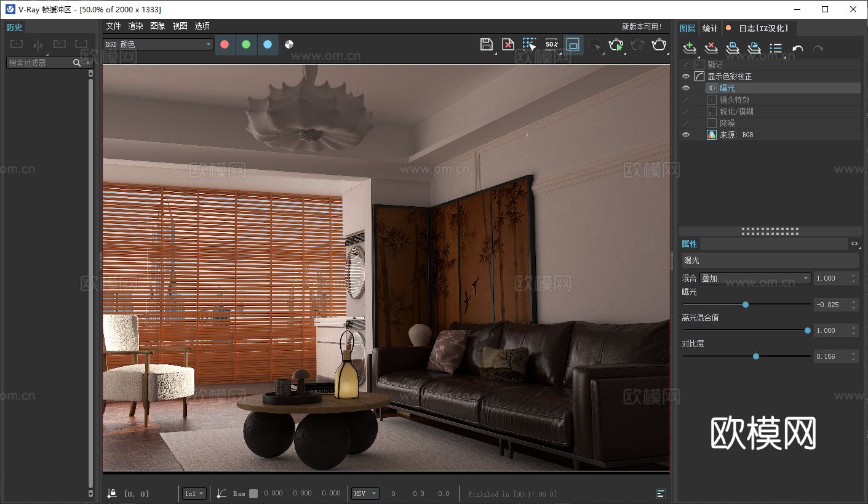Click the 搜索过滤器 search field
Screen dimensions: 868x504
click(41, 63)
